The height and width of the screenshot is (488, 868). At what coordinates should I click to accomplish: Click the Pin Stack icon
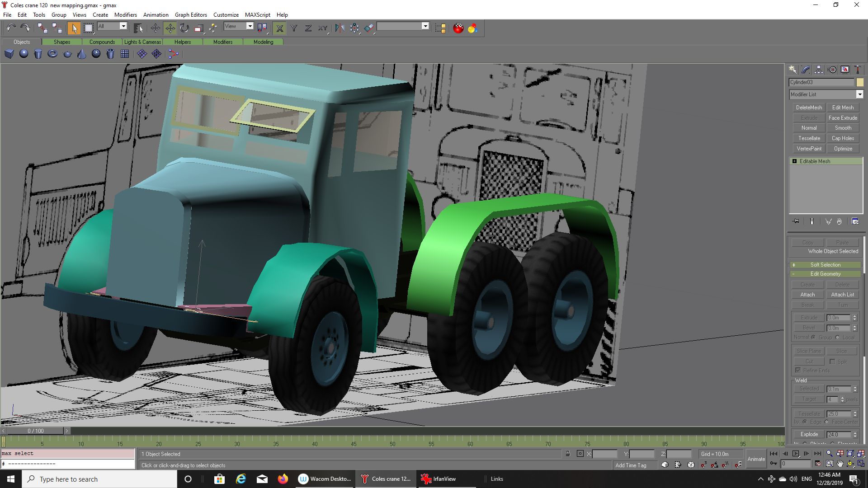coord(796,221)
